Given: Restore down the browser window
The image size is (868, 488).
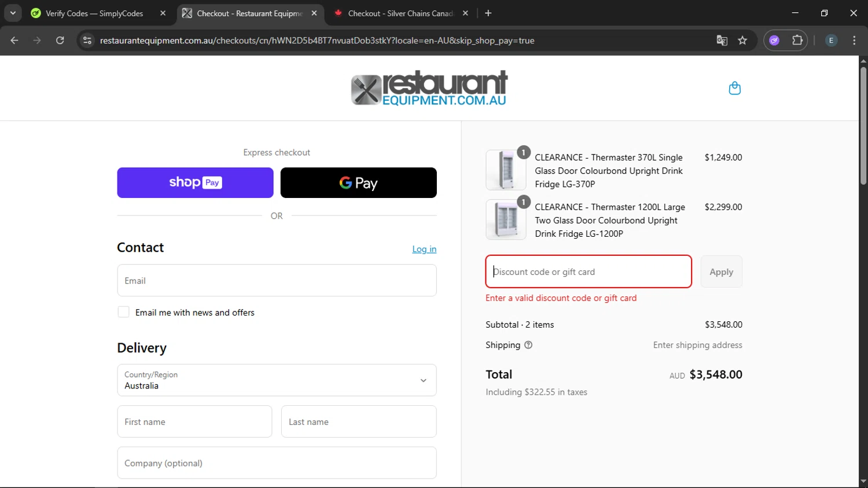Looking at the screenshot, I should click(x=824, y=13).
